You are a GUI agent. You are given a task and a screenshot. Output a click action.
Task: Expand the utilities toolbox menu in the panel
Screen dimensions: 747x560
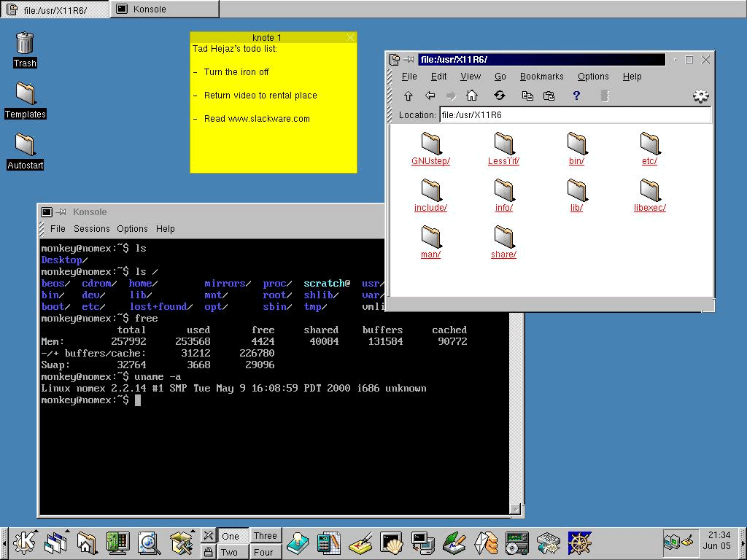[x=180, y=542]
